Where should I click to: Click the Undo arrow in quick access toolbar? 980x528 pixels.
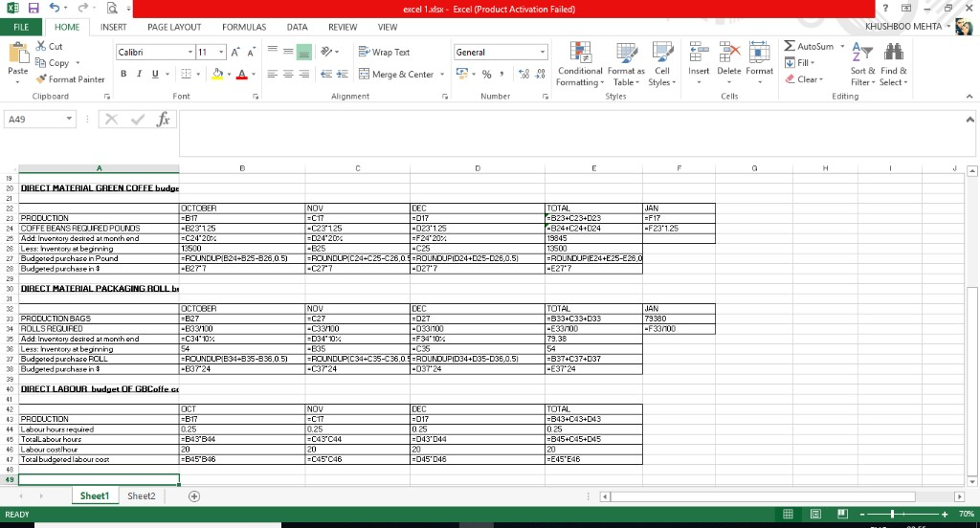click(55, 8)
